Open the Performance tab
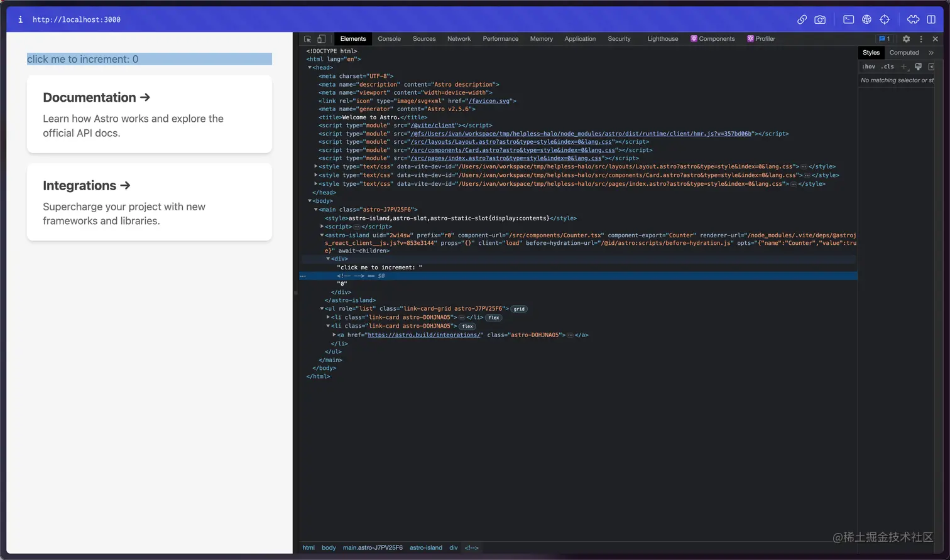 coord(500,39)
